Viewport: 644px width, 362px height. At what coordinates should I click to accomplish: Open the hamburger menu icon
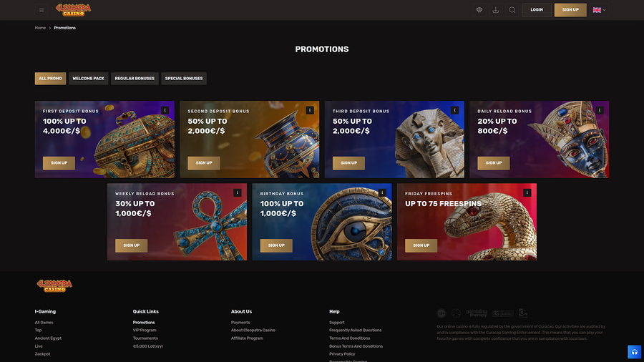coord(42,10)
